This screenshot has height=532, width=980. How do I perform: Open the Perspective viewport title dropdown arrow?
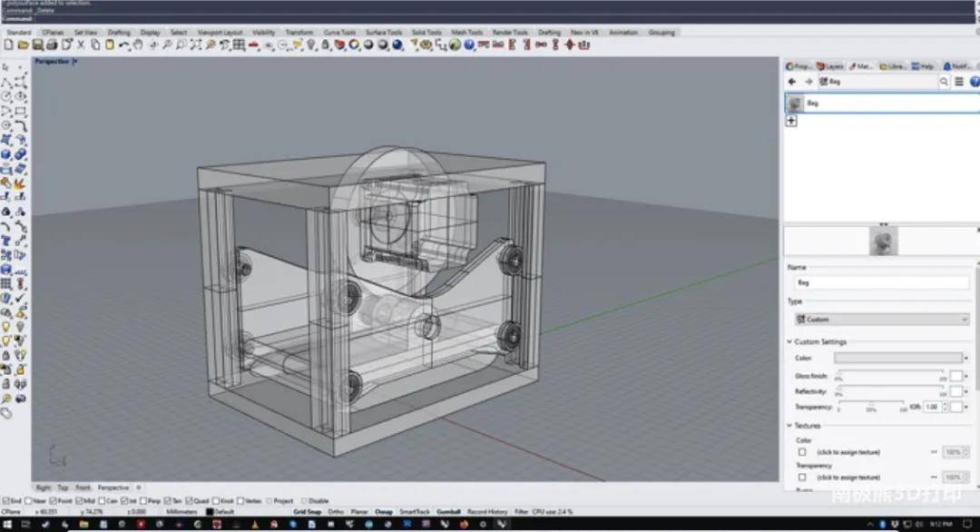click(x=75, y=61)
